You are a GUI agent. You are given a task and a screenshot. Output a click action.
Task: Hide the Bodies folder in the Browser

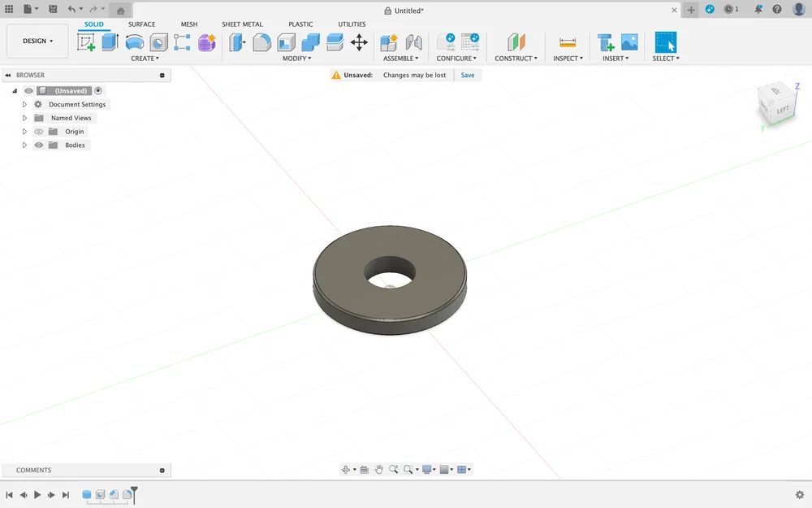click(x=38, y=145)
